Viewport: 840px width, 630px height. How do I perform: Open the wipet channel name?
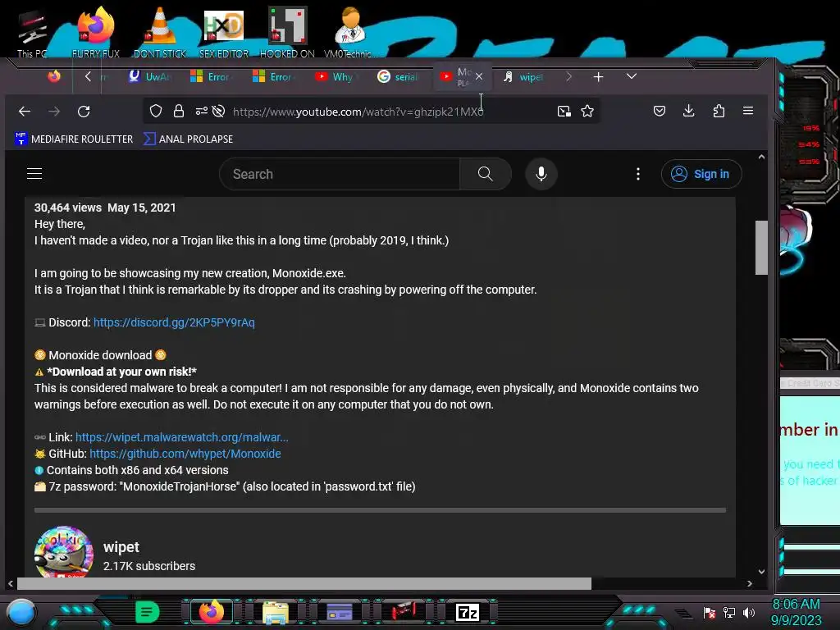(x=121, y=547)
